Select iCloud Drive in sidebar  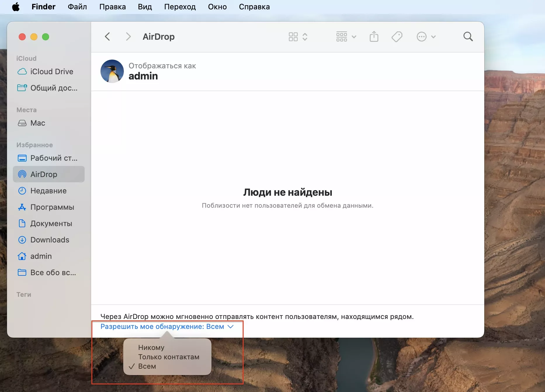tap(49, 72)
